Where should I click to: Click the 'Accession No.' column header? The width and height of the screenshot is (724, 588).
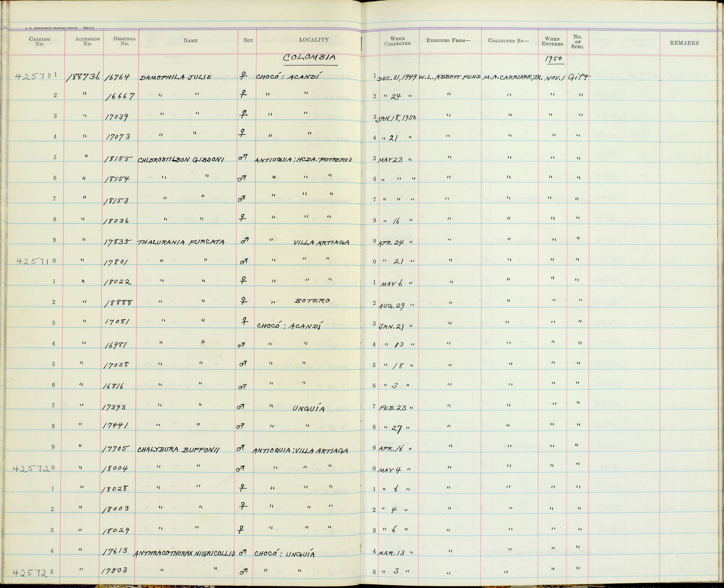[x=87, y=41]
